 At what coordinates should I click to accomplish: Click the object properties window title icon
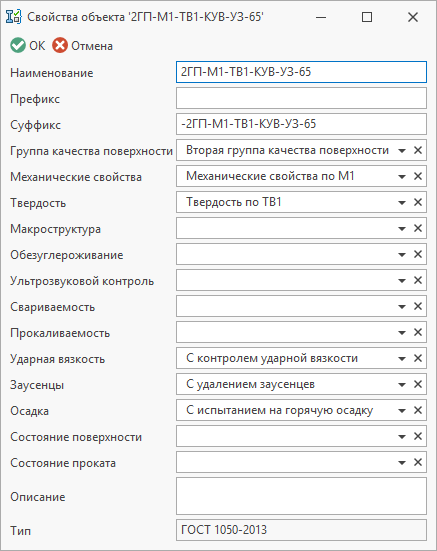point(14,17)
